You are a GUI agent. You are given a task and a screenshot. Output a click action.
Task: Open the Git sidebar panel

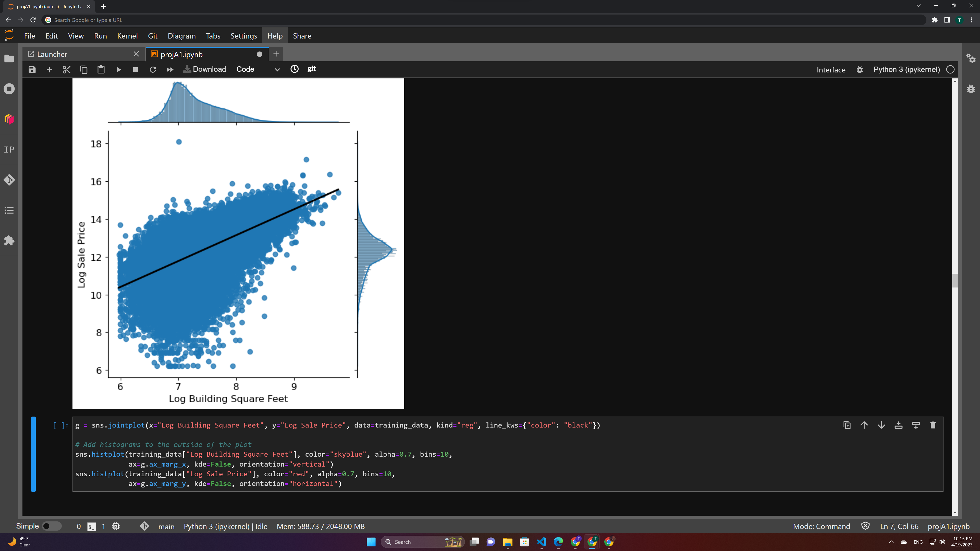pos(9,180)
